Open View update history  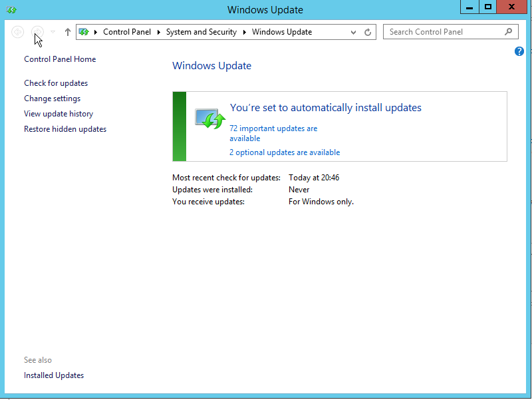coord(59,114)
